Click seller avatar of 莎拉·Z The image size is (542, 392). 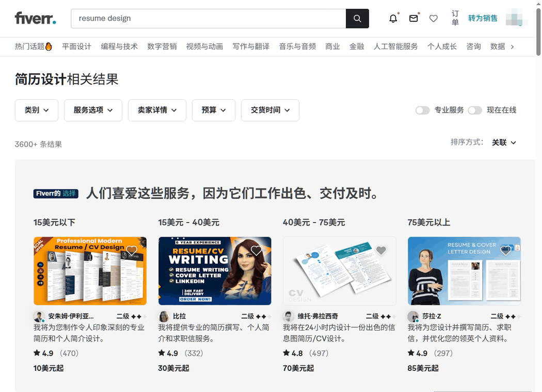click(413, 316)
